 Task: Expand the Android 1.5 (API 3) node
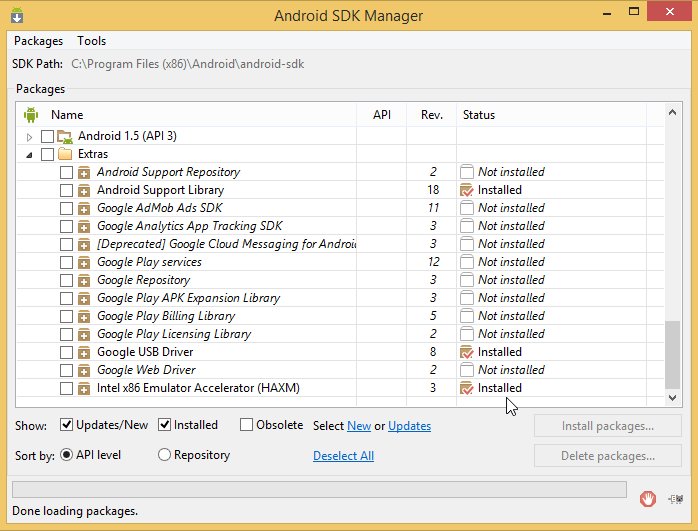pos(29,137)
